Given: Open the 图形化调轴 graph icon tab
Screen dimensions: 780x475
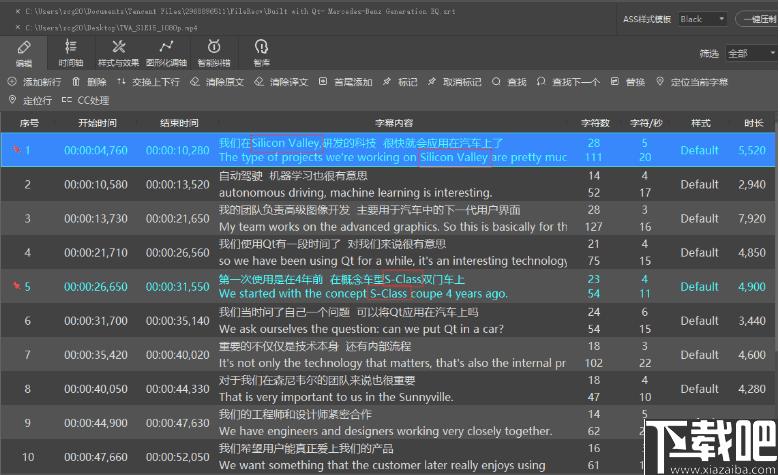Looking at the screenshot, I should click(166, 53).
